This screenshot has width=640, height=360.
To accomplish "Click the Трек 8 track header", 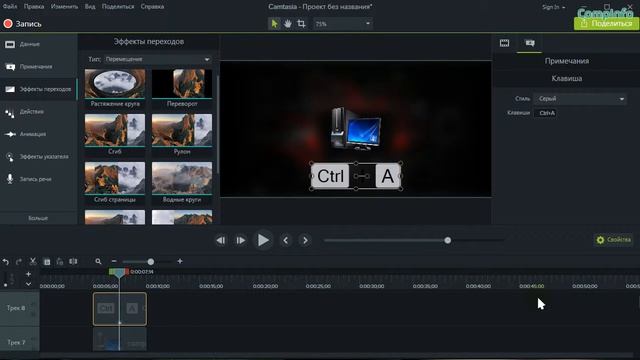I will pos(19,308).
